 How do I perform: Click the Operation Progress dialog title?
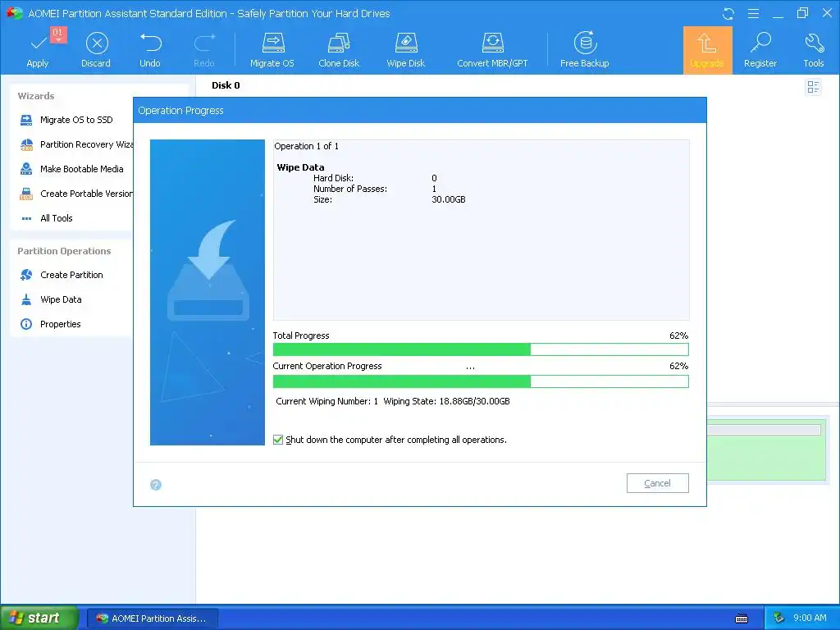click(x=180, y=111)
